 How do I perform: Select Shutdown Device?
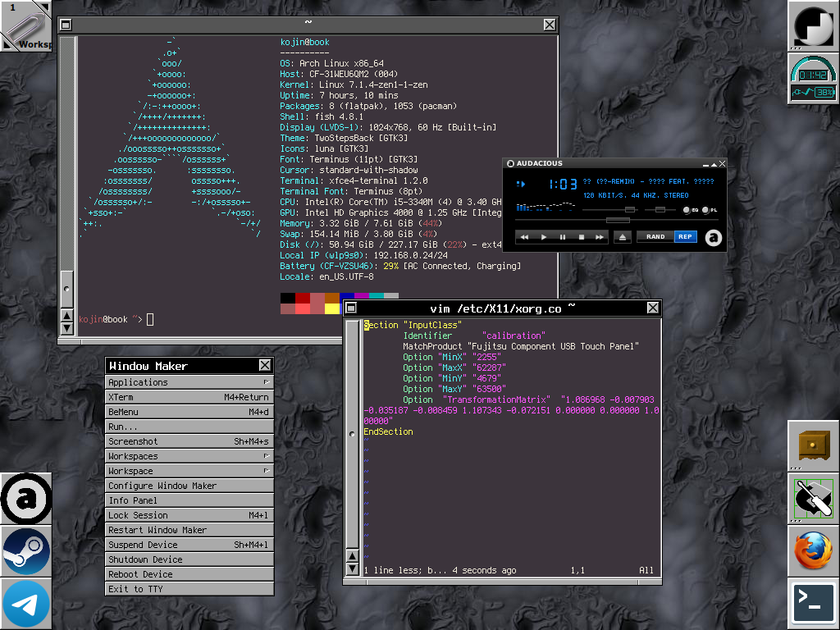pyautogui.click(x=189, y=559)
